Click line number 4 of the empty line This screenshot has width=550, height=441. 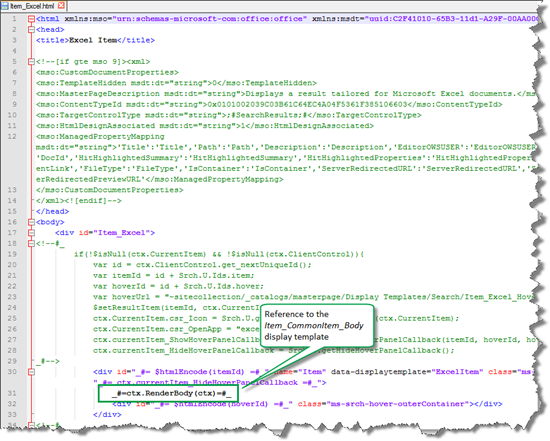(x=14, y=51)
